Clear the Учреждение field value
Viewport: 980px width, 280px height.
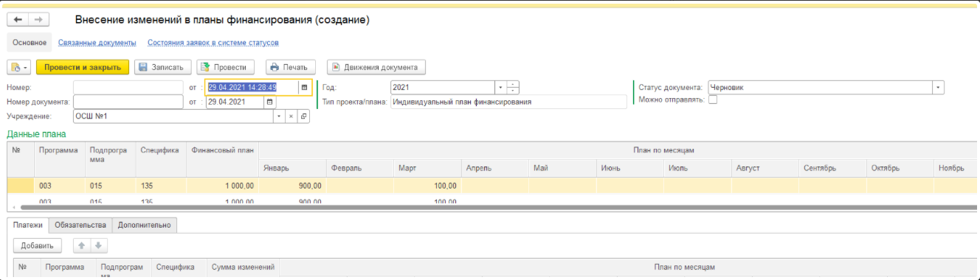pos(291,116)
